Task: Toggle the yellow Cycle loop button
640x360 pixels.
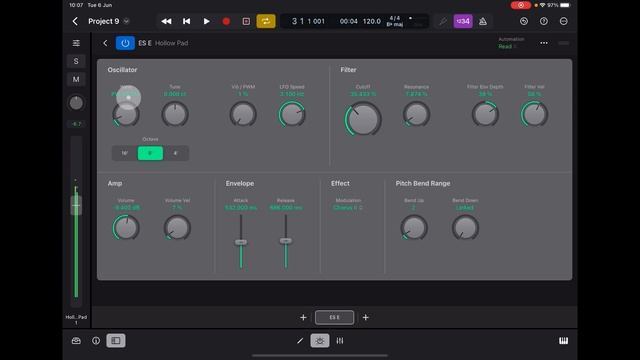Action: click(266, 21)
